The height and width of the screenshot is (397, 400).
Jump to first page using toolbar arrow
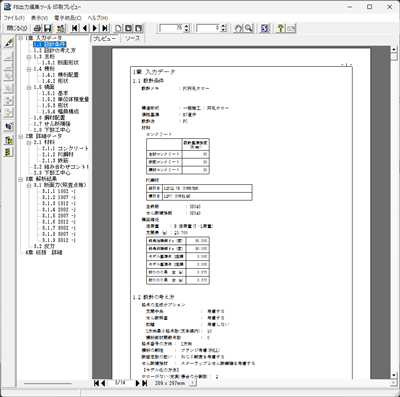pyautogui.click(x=75, y=28)
